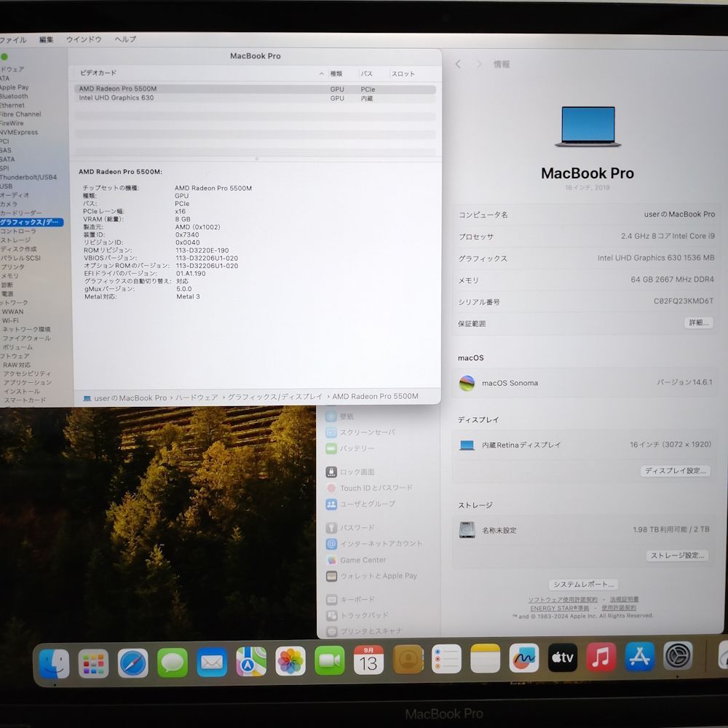Sort by the バス column header
Image resolution: width=728 pixels, height=728 pixels.
pyautogui.click(x=367, y=74)
